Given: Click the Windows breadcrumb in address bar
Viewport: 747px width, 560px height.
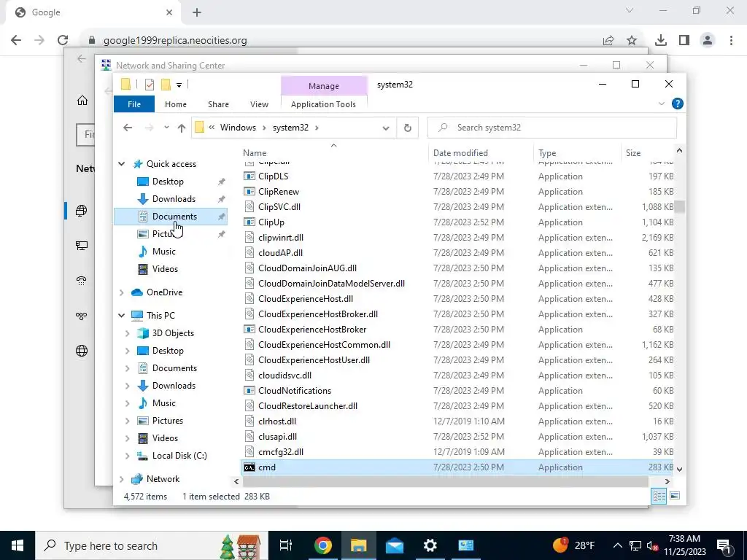Looking at the screenshot, I should click(x=238, y=128).
